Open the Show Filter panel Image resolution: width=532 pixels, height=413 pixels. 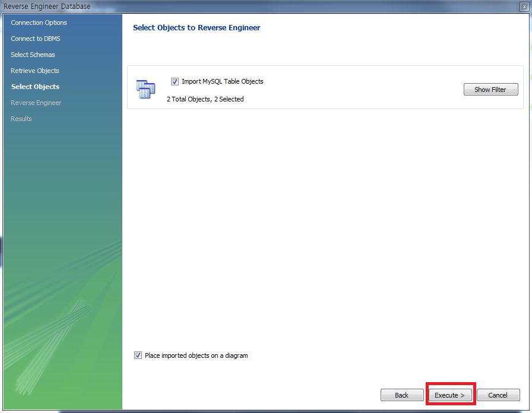(490, 90)
